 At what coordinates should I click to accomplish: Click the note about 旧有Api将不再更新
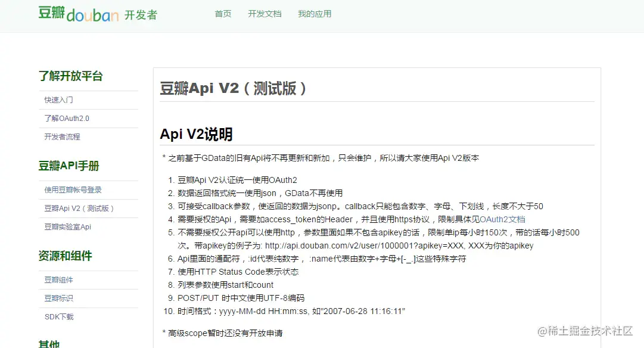(x=321, y=158)
